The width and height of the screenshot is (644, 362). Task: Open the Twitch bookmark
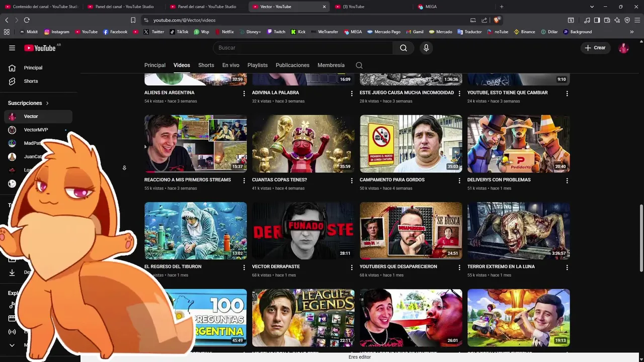tap(276, 32)
